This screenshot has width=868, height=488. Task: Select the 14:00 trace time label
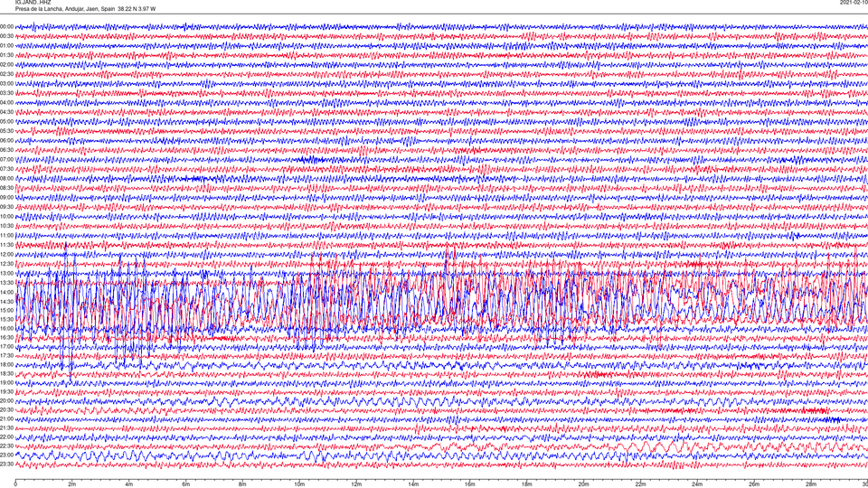click(6, 292)
